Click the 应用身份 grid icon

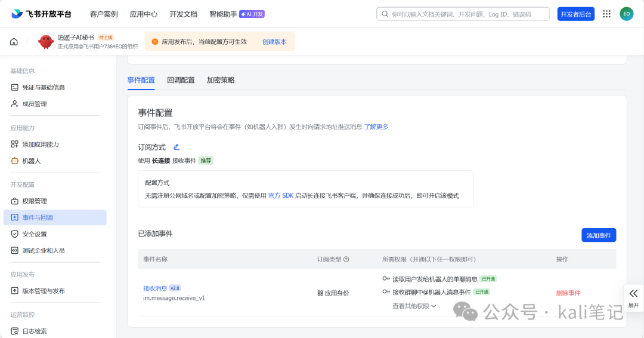tap(320, 293)
